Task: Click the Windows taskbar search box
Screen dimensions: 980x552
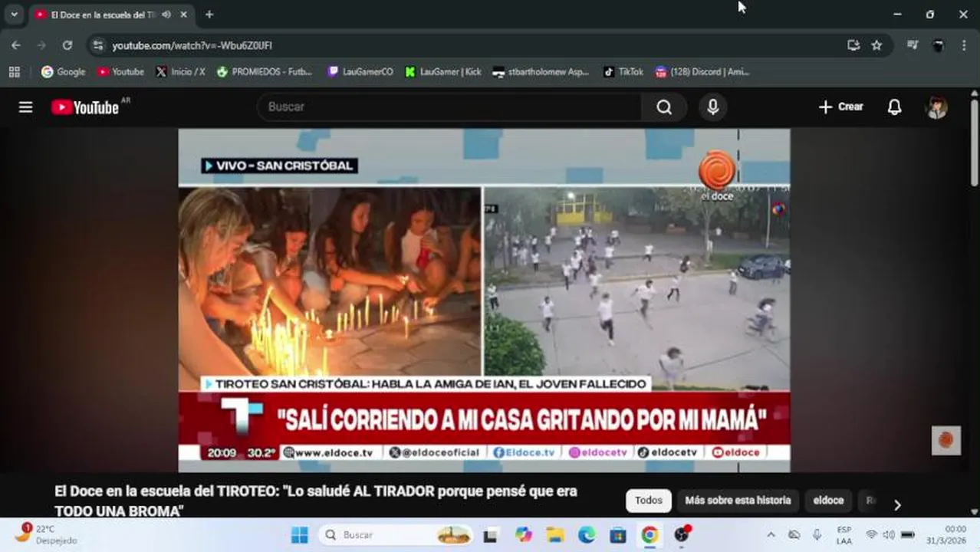Action: 396,534
